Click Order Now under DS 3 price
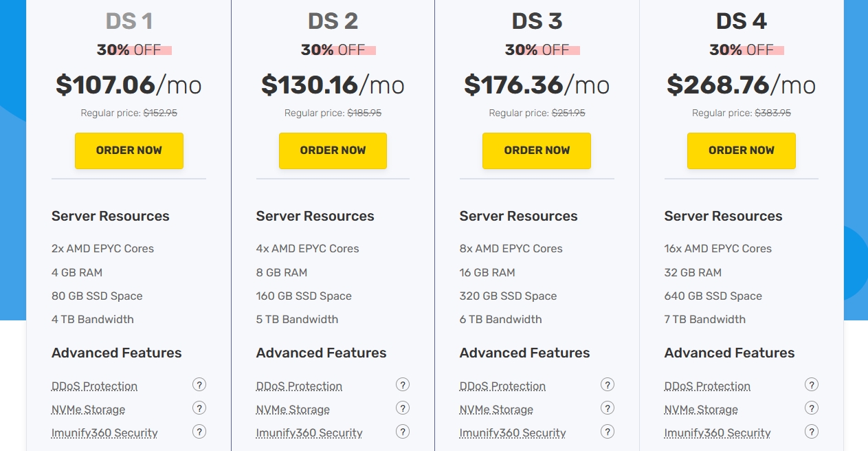Image resolution: width=868 pixels, height=451 pixels. (x=537, y=151)
